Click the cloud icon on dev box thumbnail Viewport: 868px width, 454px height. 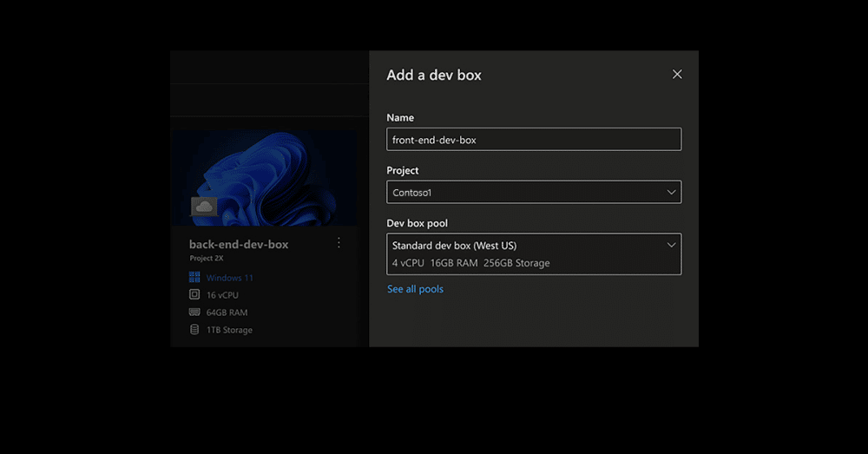pyautogui.click(x=204, y=207)
